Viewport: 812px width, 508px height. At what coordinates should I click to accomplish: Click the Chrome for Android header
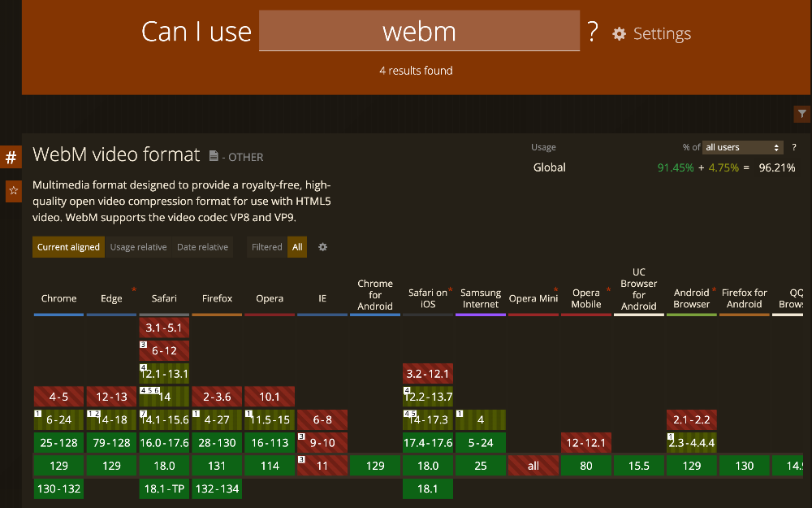[x=375, y=295]
